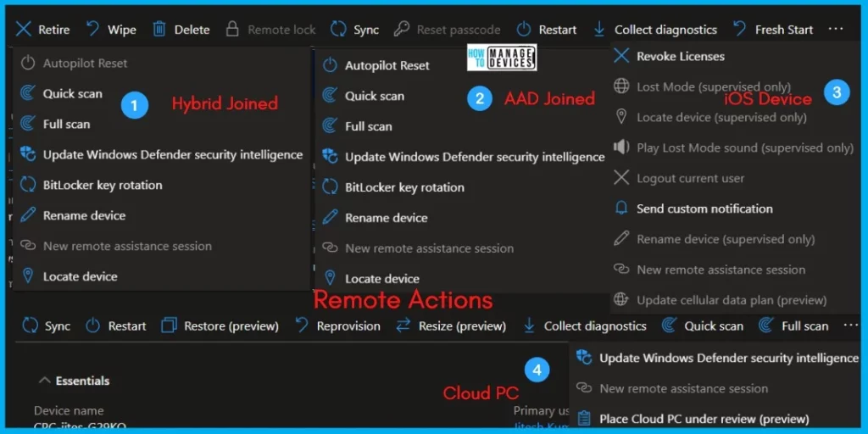Collapse the Essentials section chevron
868x434 pixels.
[x=43, y=381]
